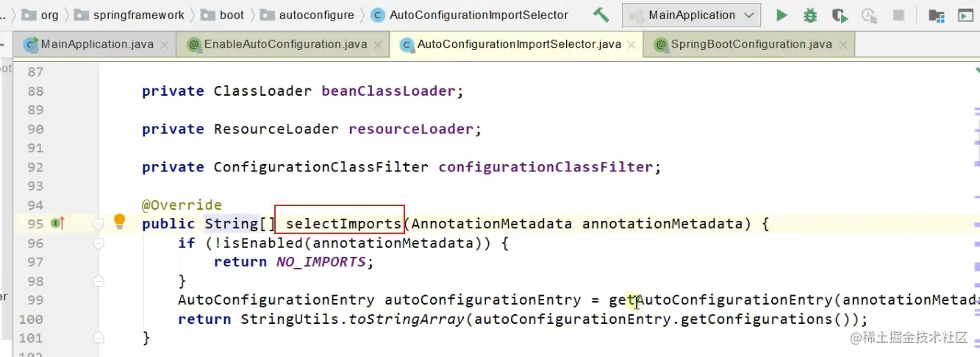This screenshot has height=357, width=980.
Task: Click the 'org' breadcrumb folder
Action: 40,15
